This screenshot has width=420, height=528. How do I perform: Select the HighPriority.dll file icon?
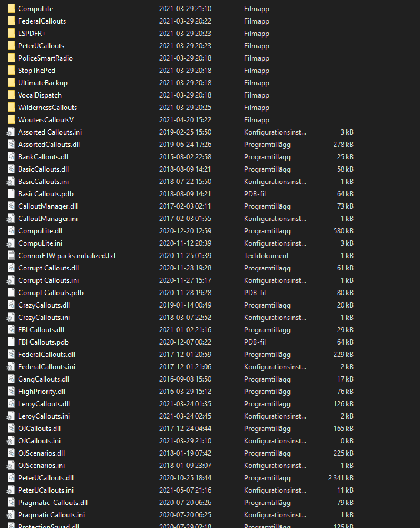[x=11, y=391]
